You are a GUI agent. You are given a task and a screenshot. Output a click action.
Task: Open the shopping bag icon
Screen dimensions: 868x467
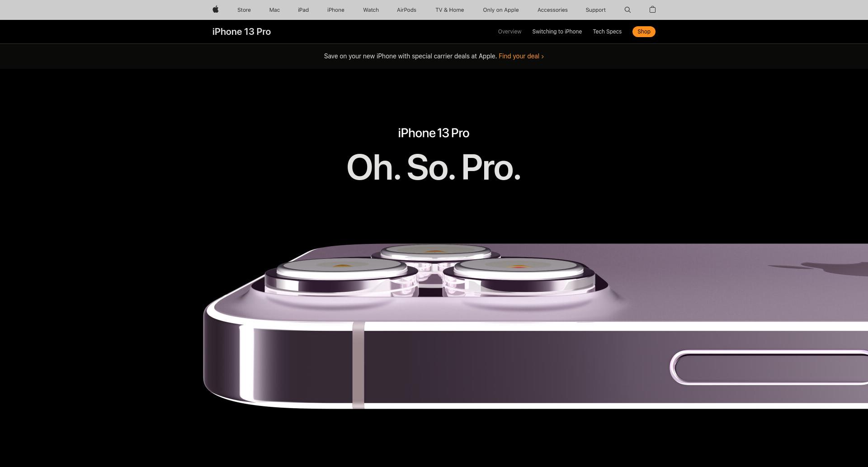point(652,10)
